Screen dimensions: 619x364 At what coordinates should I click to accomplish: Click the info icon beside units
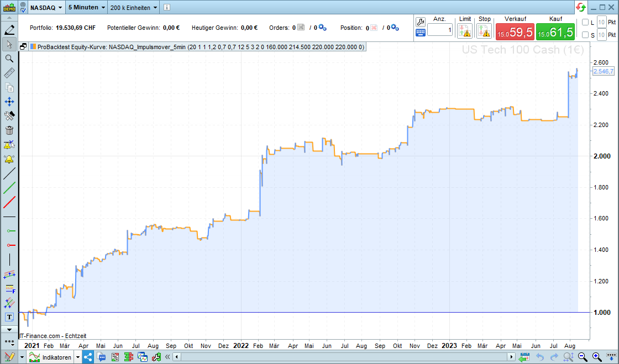click(x=166, y=8)
